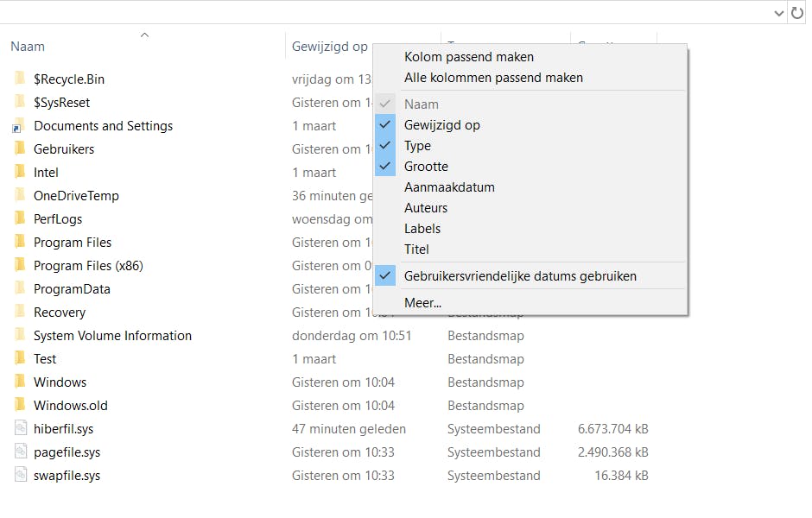Click the refresh icon beside address bar

(798, 12)
